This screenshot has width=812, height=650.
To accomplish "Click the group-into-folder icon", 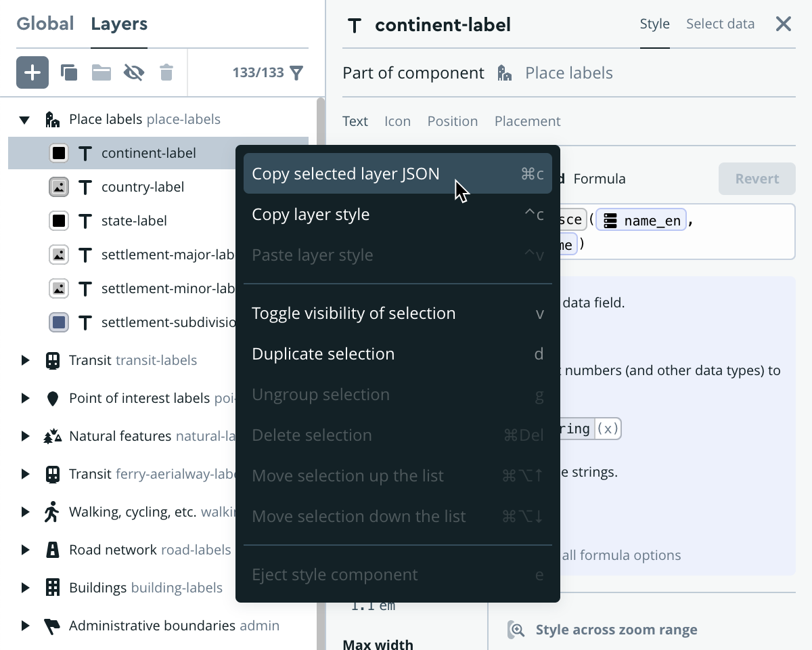I will tap(101, 72).
